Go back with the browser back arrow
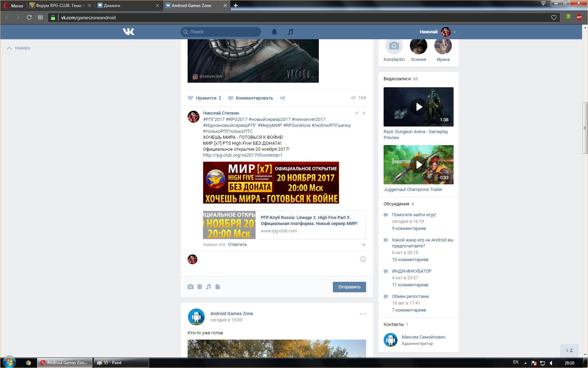This screenshot has width=588, height=368. (7, 18)
